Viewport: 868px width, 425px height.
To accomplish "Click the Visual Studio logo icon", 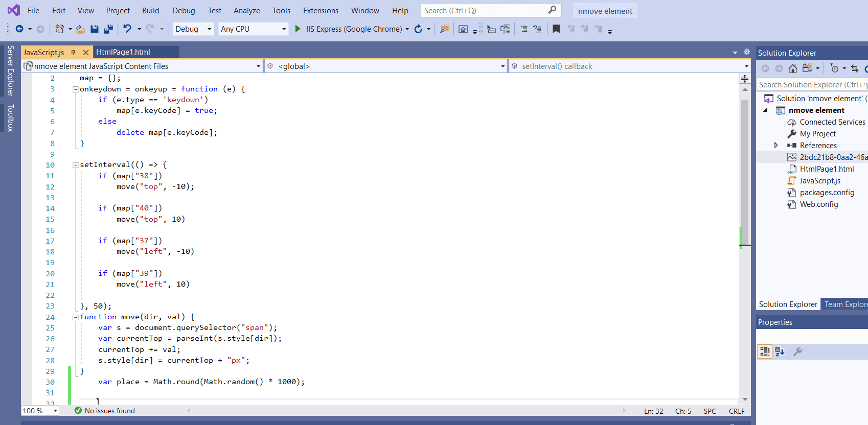I will tap(14, 10).
